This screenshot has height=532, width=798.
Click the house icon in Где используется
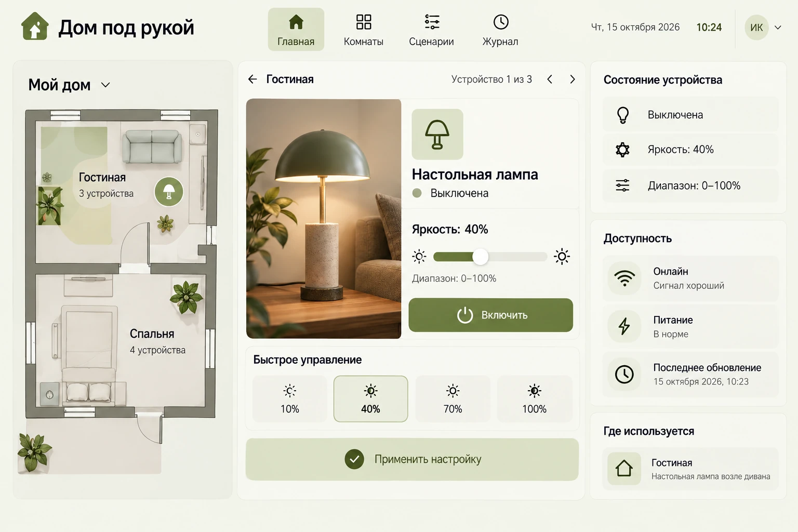(x=624, y=469)
